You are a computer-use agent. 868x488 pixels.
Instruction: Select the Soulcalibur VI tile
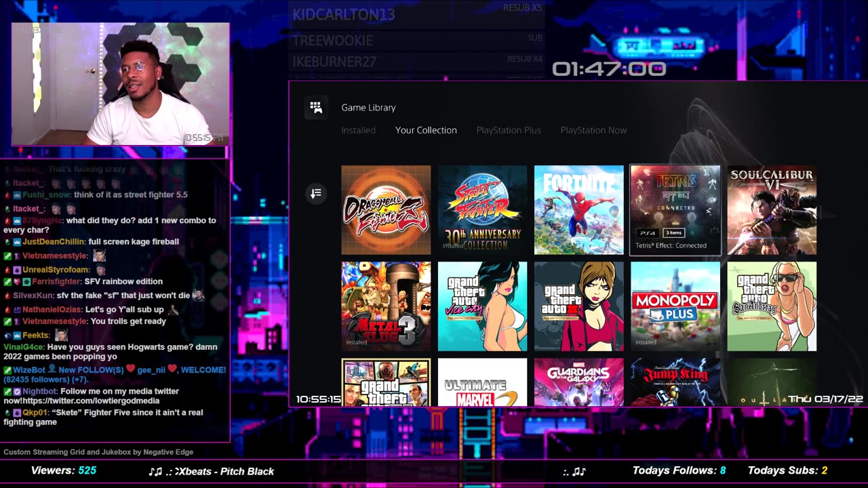click(772, 210)
